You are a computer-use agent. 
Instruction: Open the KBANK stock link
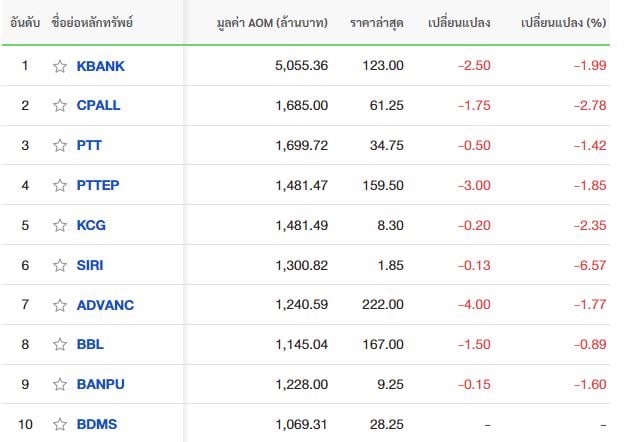click(x=101, y=66)
